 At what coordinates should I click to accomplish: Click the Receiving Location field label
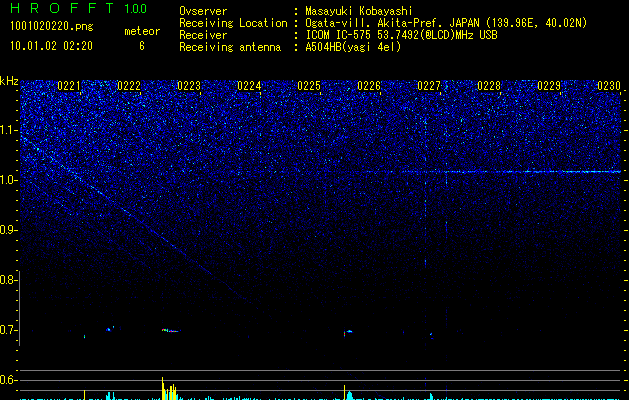[x=233, y=23]
